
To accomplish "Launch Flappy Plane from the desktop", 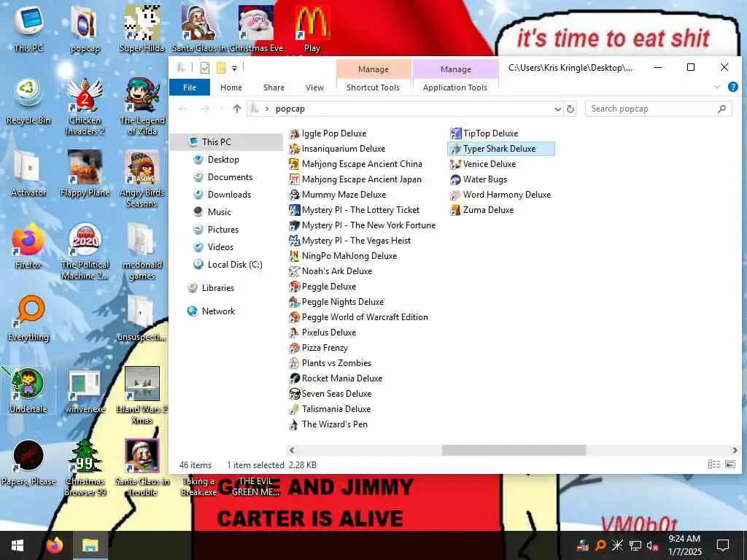I will pyautogui.click(x=85, y=174).
